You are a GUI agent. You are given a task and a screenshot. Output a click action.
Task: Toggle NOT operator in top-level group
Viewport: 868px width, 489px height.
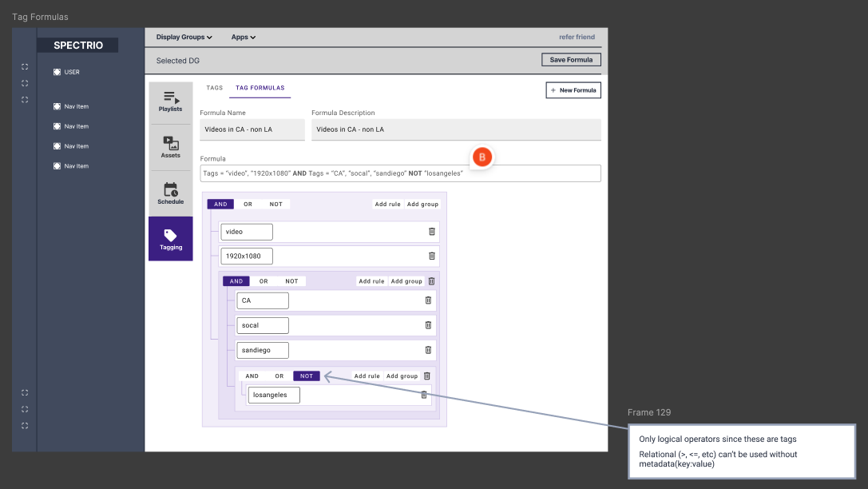click(275, 205)
